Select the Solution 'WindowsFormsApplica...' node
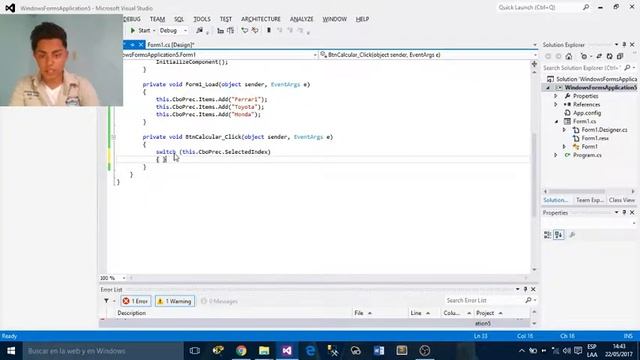640x360 pixels. pyautogui.click(x=592, y=79)
